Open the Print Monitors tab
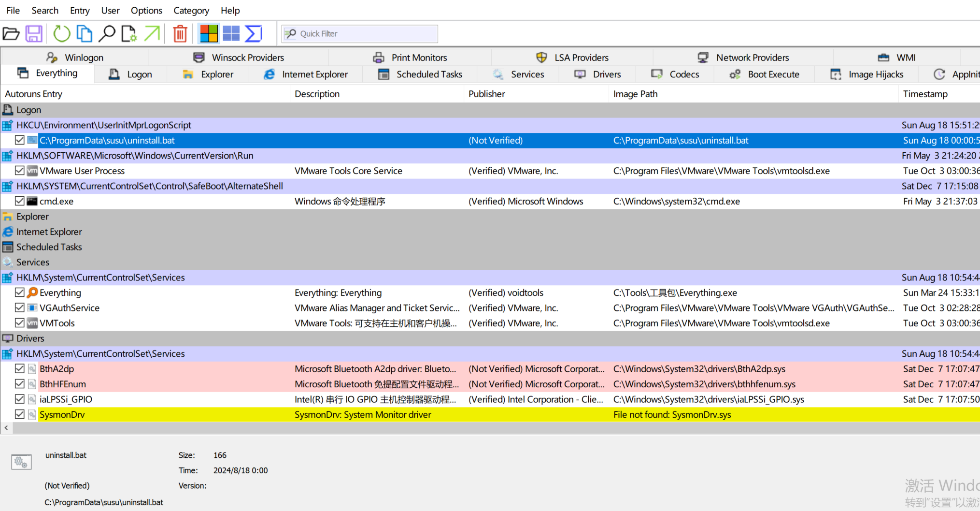The width and height of the screenshot is (980, 511). click(x=410, y=58)
